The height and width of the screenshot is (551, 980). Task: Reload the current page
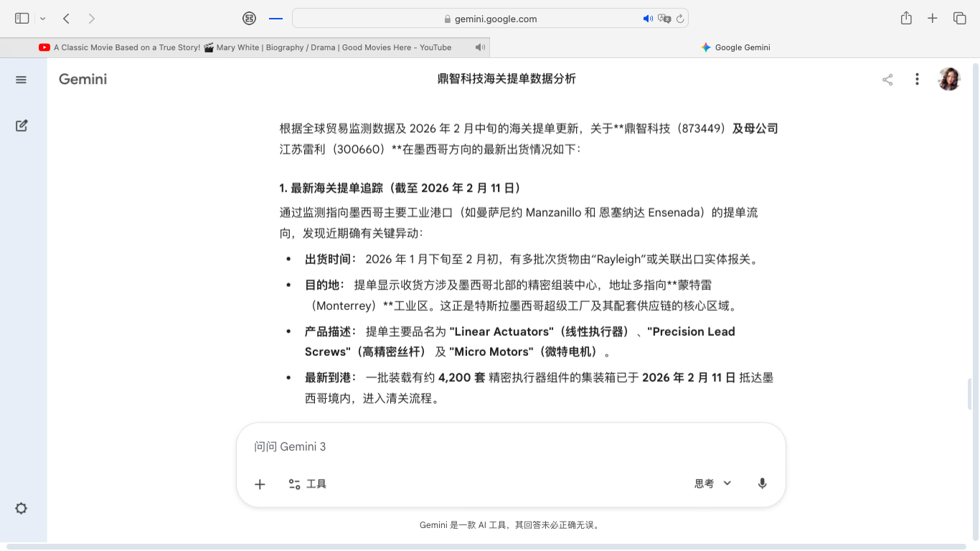[x=680, y=19]
